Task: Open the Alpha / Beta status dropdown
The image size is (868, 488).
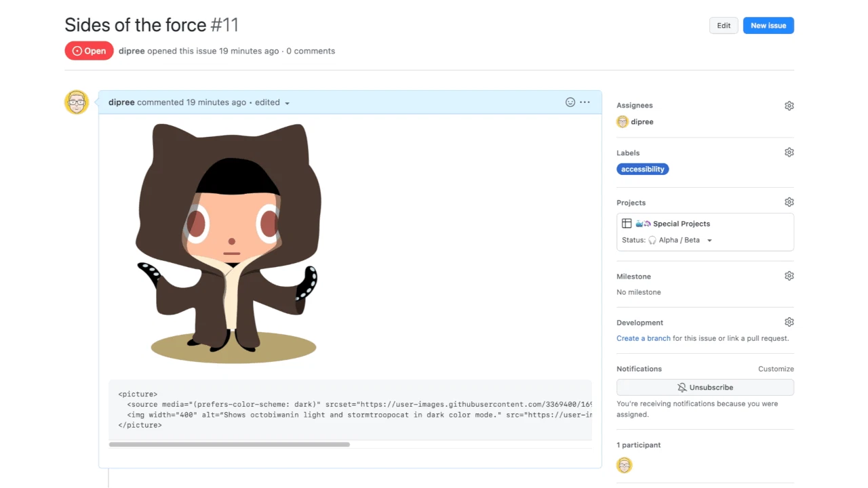Action: 680,239
